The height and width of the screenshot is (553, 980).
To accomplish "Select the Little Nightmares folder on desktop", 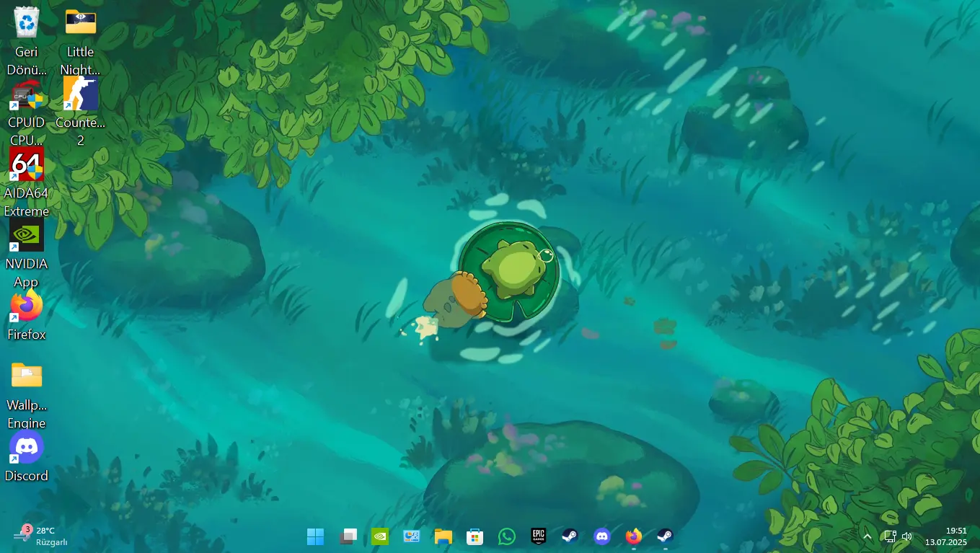I will pos(80,41).
